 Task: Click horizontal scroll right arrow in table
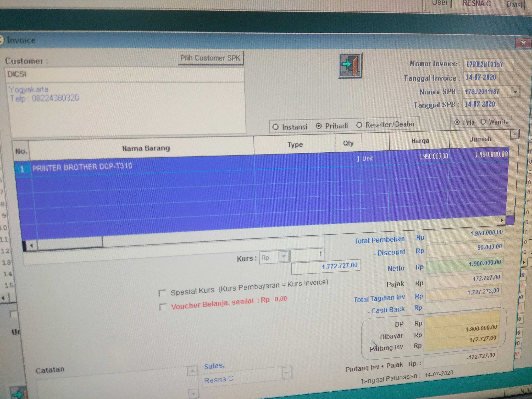502,220
